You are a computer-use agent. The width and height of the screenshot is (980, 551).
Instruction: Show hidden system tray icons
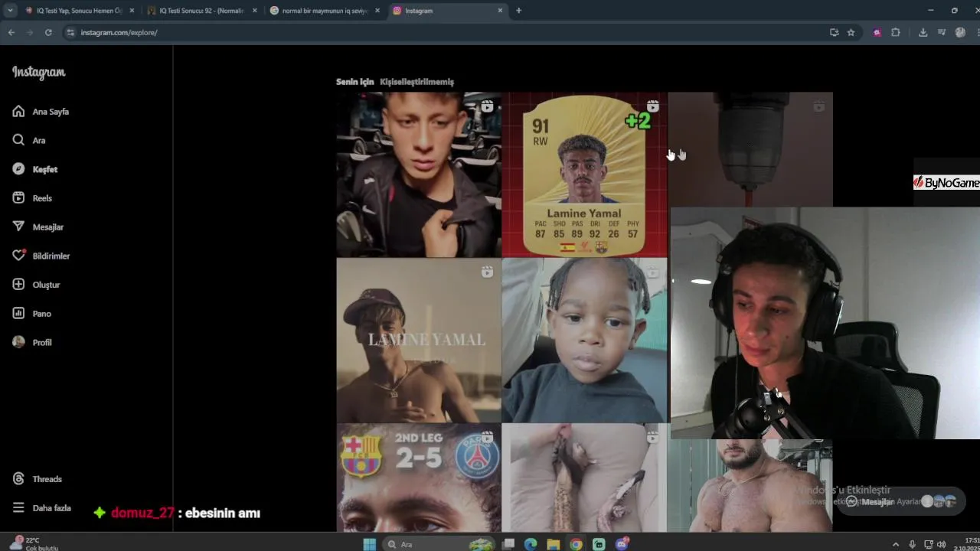[896, 544]
